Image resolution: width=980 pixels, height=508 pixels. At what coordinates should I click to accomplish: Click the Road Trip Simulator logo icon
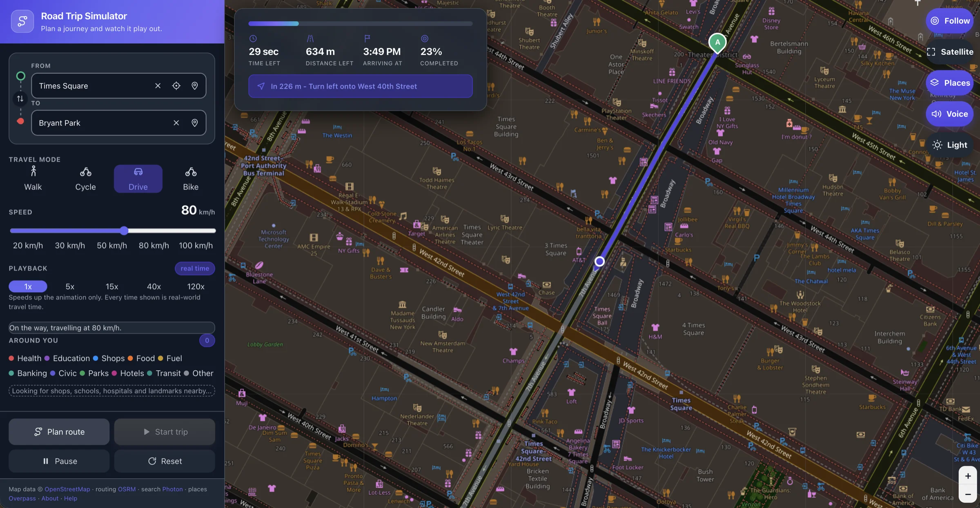tap(22, 21)
